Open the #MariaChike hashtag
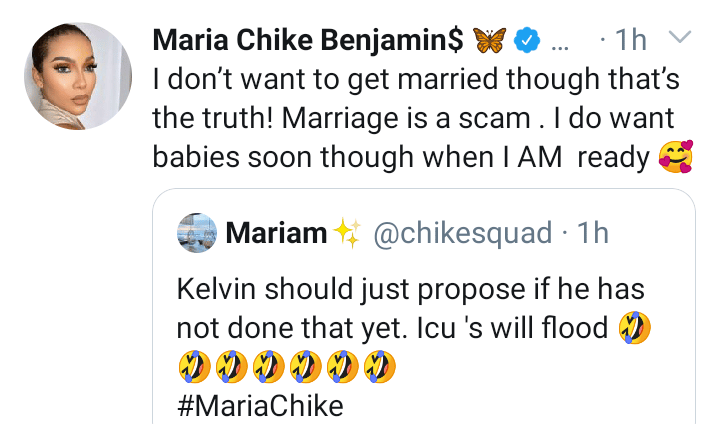 (259, 405)
